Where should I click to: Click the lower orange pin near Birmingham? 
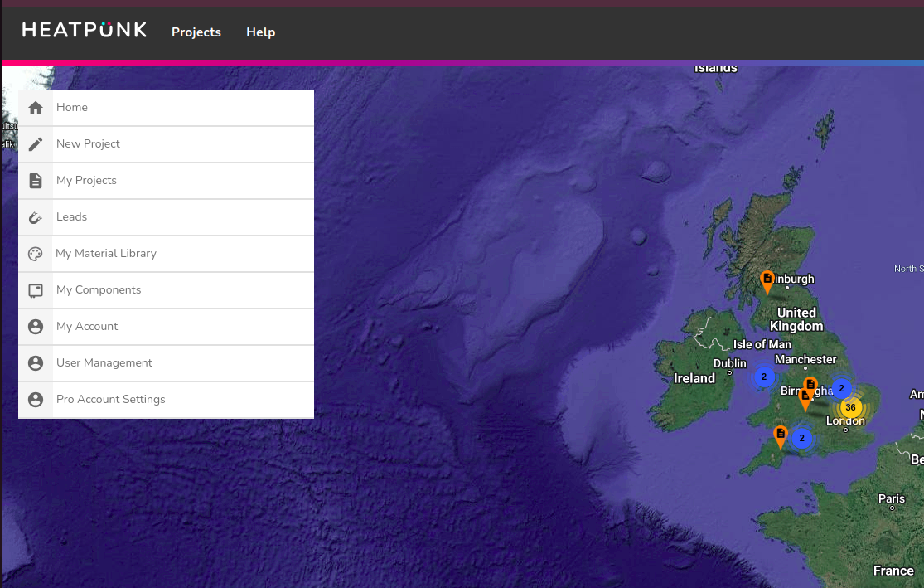805,399
